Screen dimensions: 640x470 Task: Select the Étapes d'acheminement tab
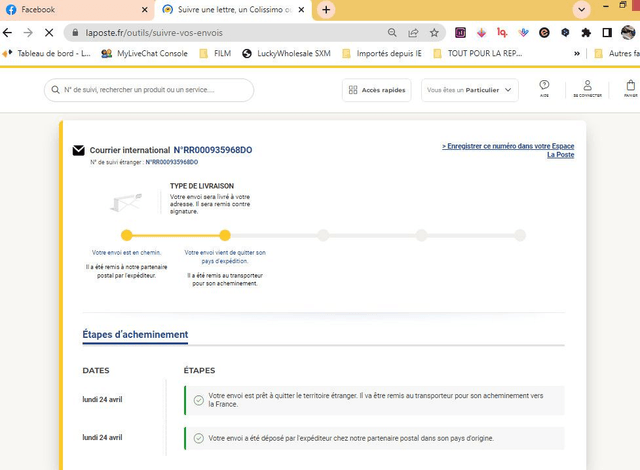[135, 334]
